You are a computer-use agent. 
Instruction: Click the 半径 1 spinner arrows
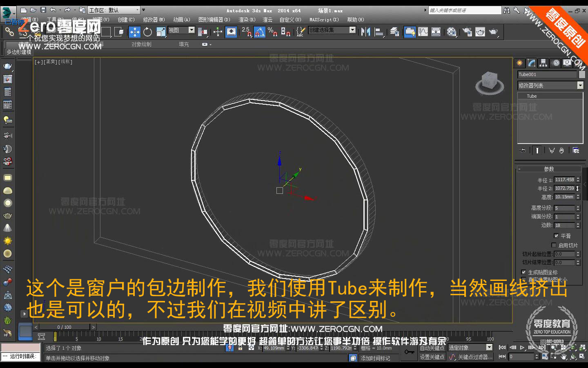pyautogui.click(x=578, y=180)
